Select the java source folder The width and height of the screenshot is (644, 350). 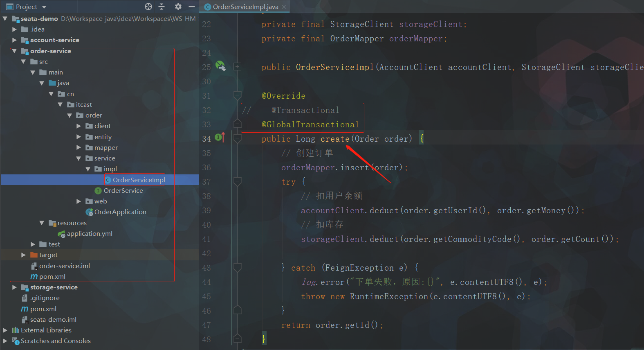tap(63, 83)
